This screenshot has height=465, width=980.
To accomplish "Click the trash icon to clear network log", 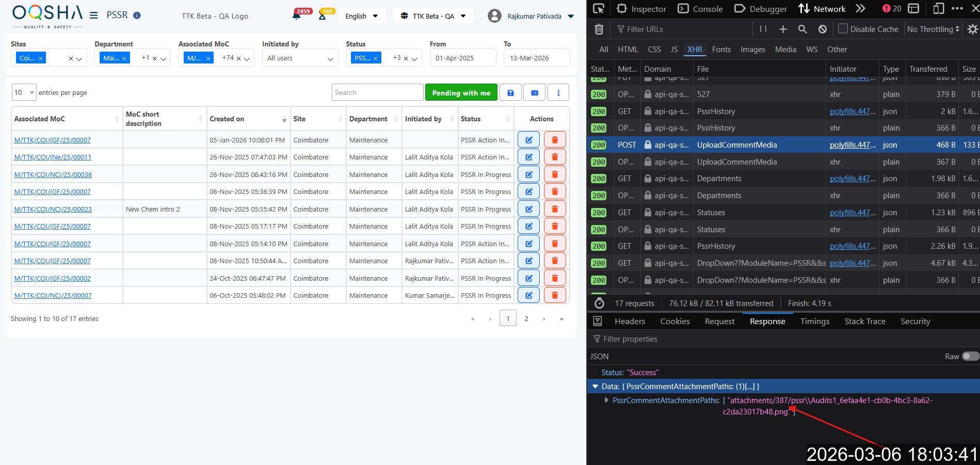I will coord(599,29).
